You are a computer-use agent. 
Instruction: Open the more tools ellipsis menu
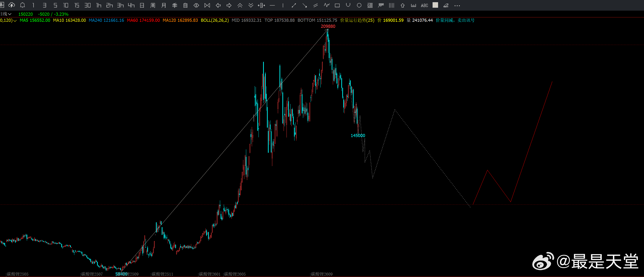(x=457, y=6)
